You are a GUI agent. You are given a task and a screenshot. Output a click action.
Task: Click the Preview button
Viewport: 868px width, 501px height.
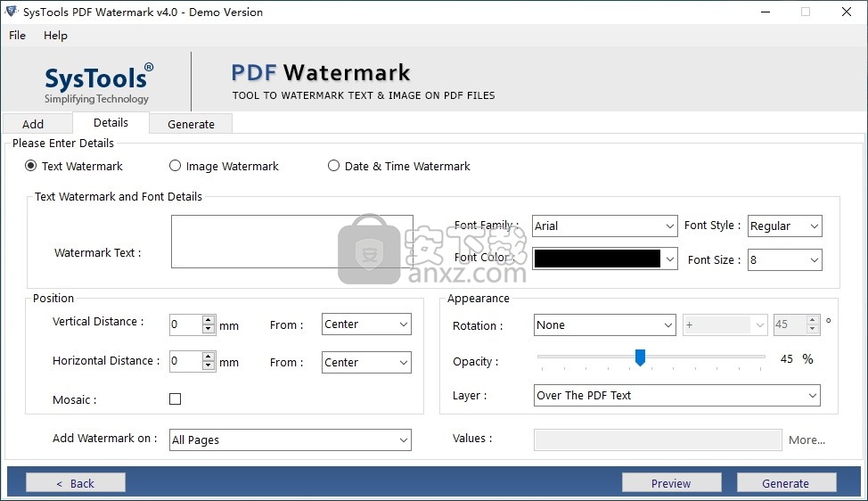[x=671, y=483]
